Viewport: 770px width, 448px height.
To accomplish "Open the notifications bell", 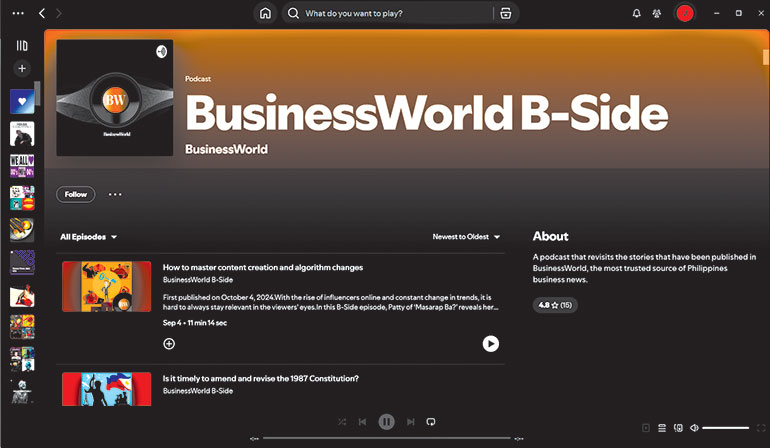I will [637, 13].
